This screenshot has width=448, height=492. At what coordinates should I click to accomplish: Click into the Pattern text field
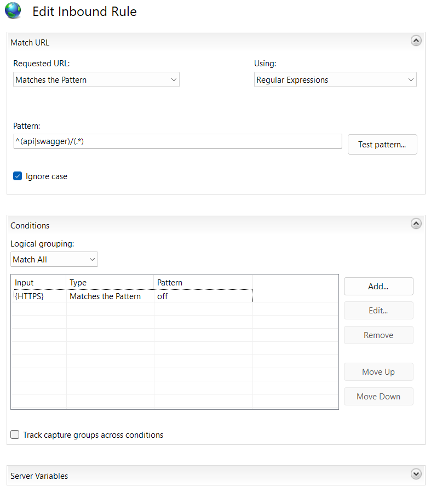[x=177, y=141]
